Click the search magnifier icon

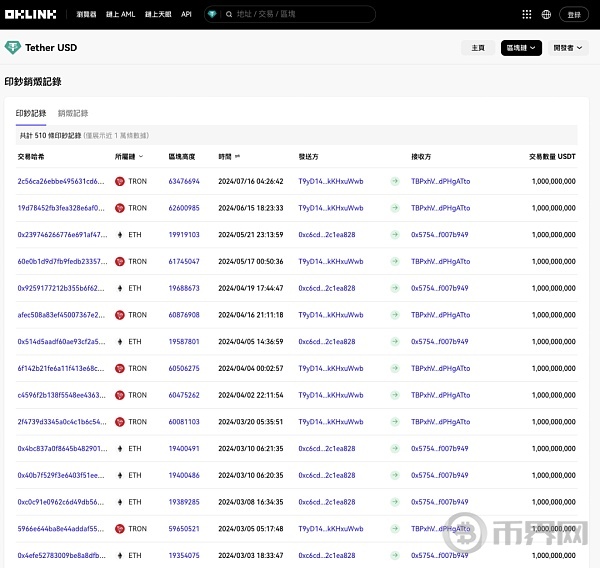coord(229,15)
